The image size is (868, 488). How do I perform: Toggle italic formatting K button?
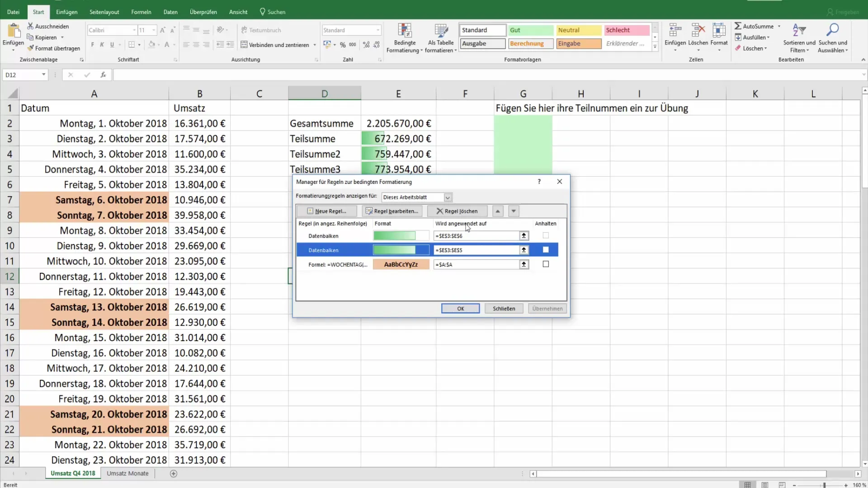[102, 45]
